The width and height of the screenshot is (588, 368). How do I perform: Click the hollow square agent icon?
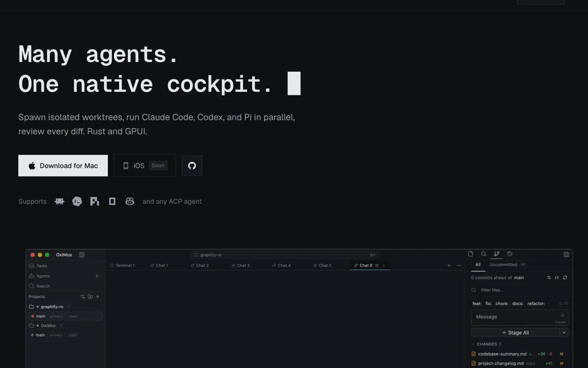[112, 201]
